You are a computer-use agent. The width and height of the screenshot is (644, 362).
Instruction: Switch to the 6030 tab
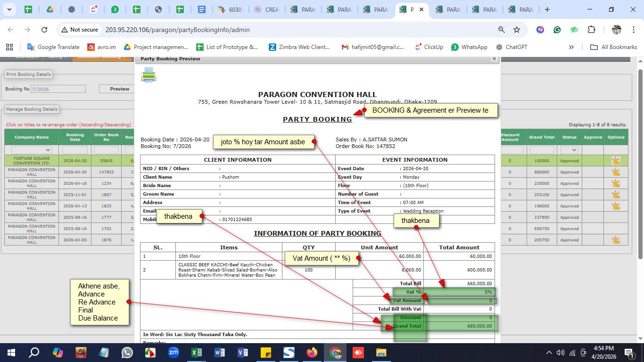tap(232, 9)
